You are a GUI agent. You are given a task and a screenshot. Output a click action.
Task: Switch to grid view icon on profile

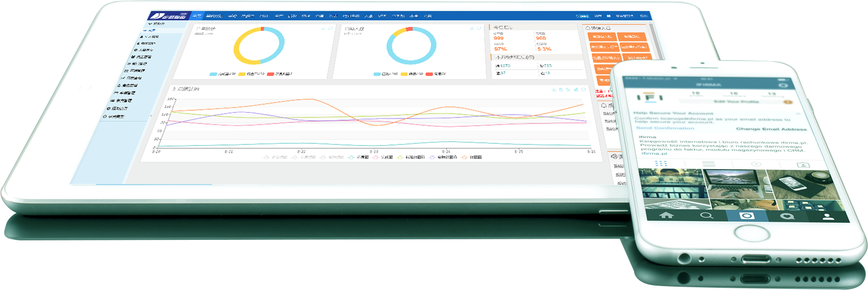661,164
